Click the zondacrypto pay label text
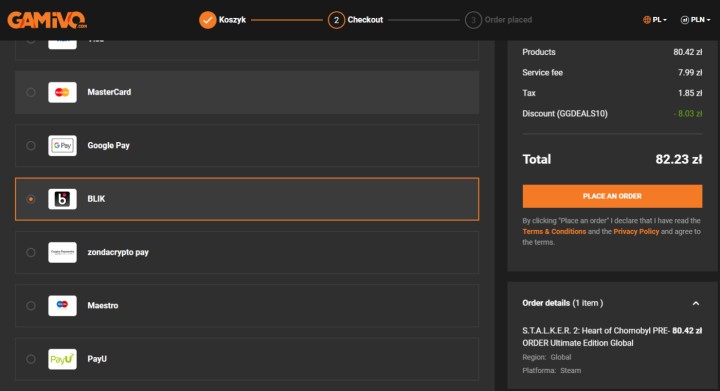 [118, 252]
